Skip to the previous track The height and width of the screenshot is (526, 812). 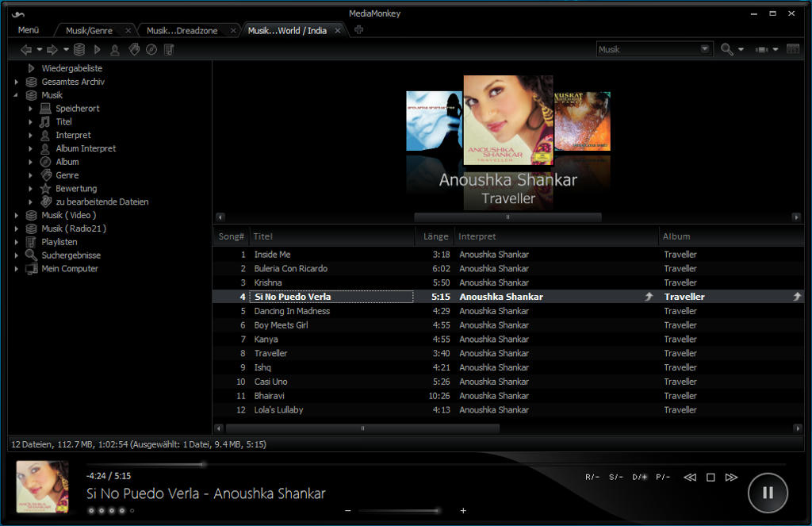pyautogui.click(x=690, y=478)
